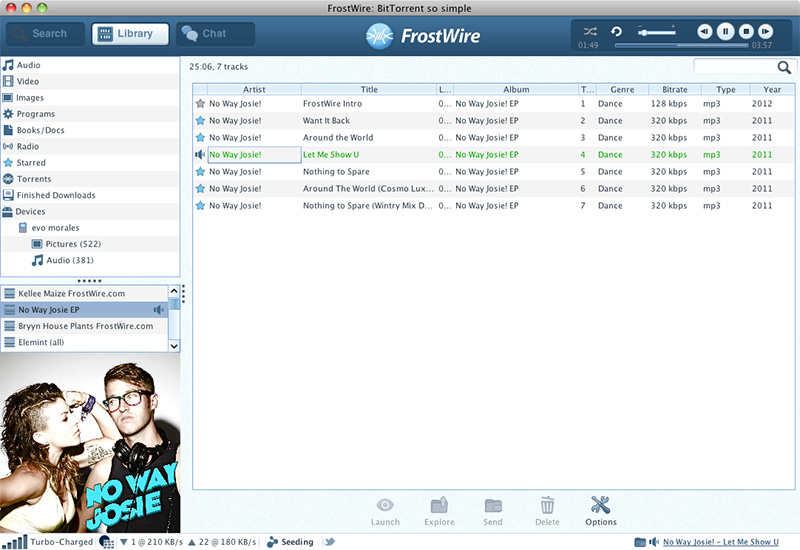The height and width of the screenshot is (550, 800).
Task: Go back to the previous track
Action: pyautogui.click(x=705, y=32)
